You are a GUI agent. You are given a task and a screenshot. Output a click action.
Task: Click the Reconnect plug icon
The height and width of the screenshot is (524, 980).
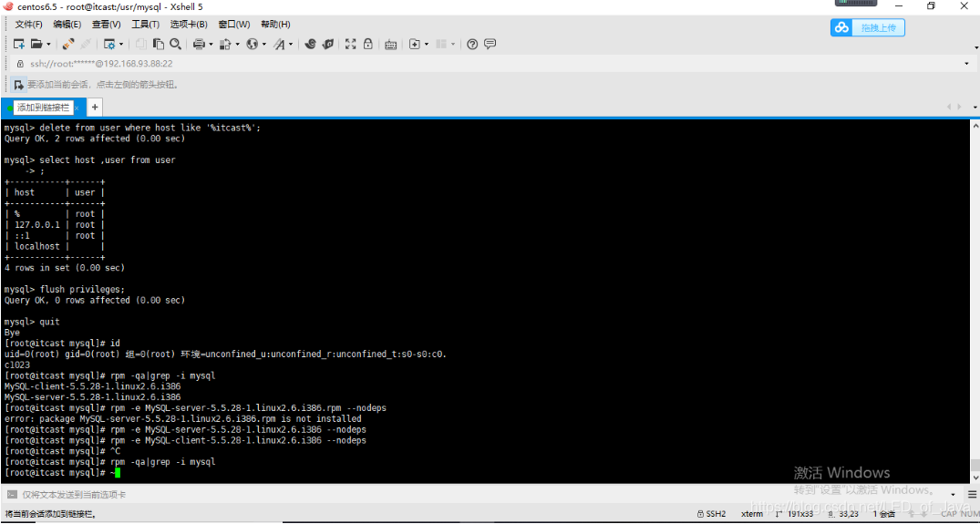pos(68,44)
